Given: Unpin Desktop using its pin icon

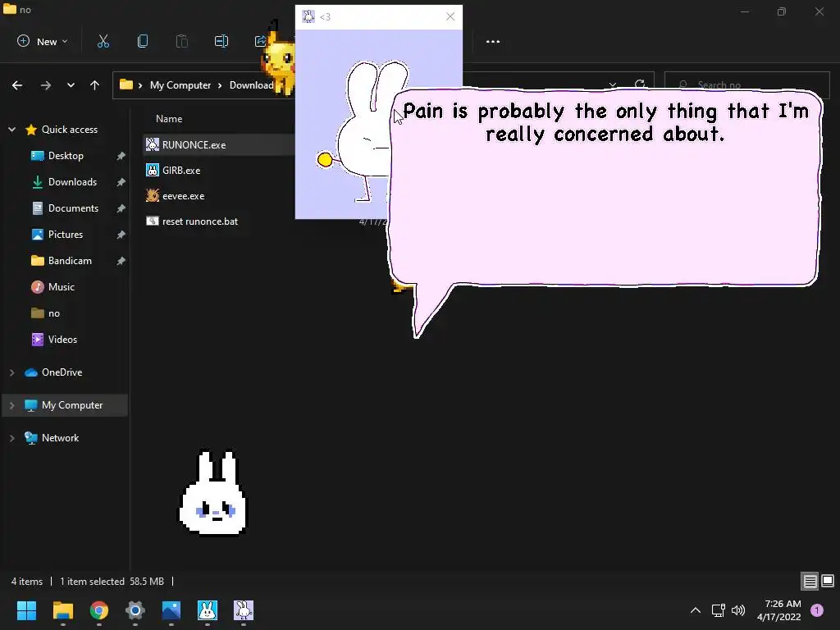Looking at the screenshot, I should coord(121,156).
